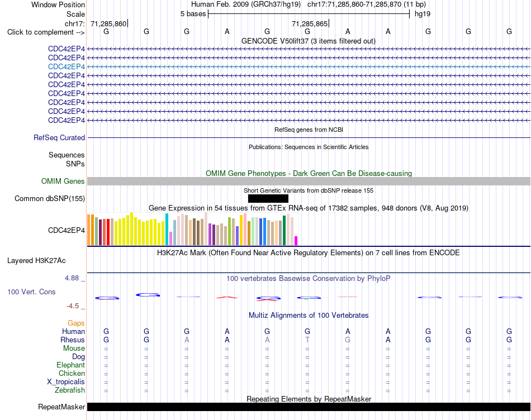Select the gray OMIM Genes bar
Image resolution: width=531 pixels, height=420 pixels.
(309, 182)
